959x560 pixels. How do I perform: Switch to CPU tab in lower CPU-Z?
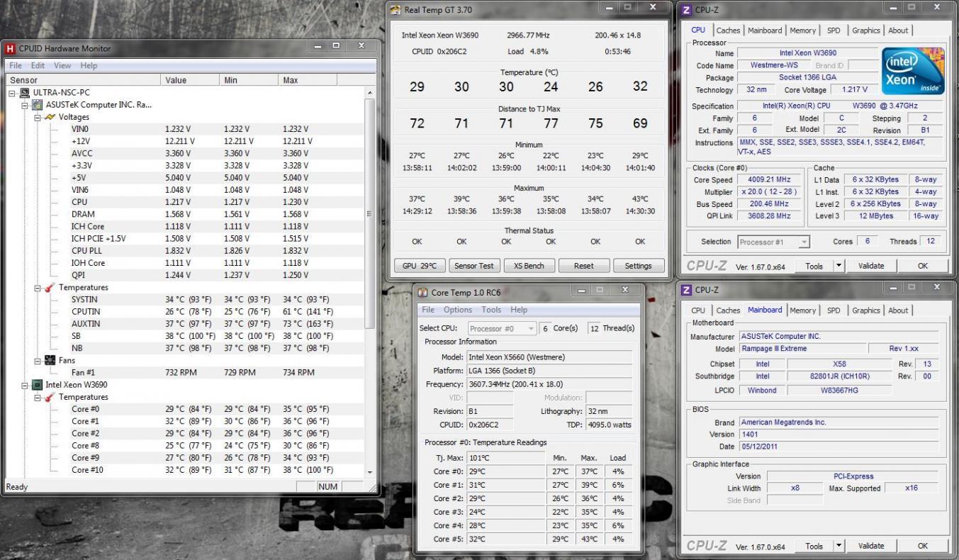[x=698, y=310]
